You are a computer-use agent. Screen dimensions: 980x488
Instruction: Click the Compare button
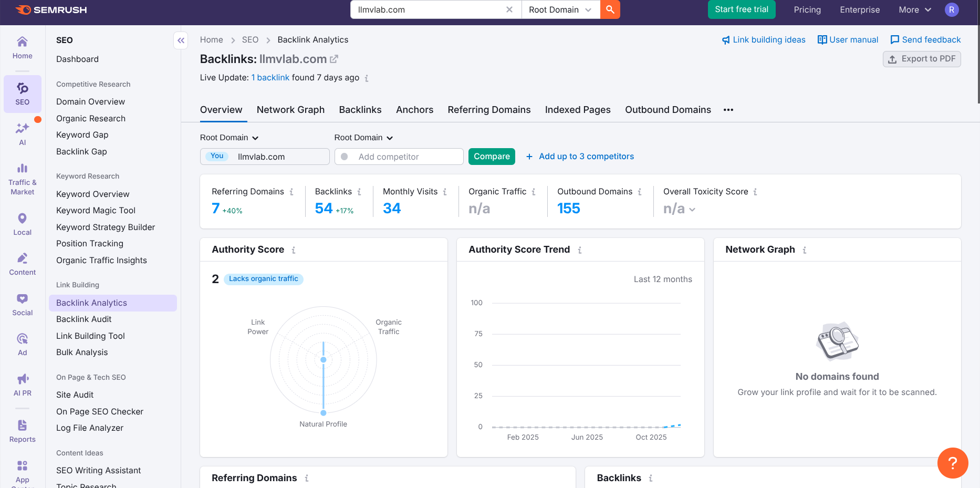[492, 157]
